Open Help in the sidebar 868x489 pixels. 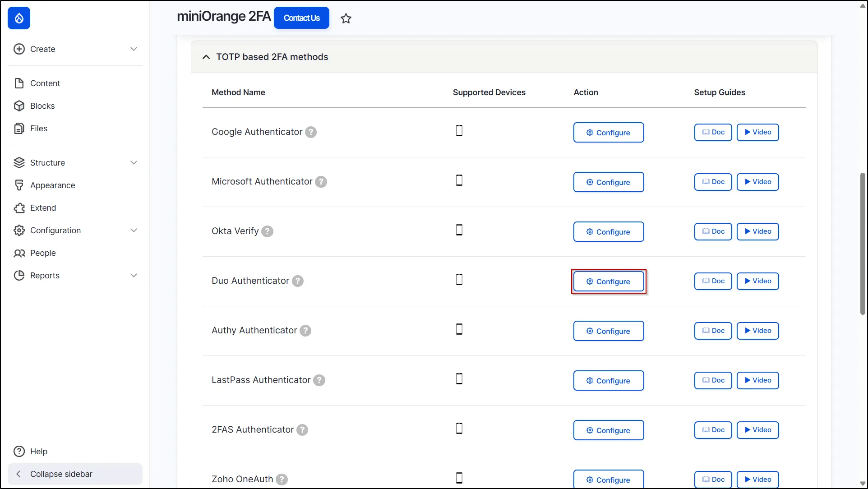(x=75, y=452)
